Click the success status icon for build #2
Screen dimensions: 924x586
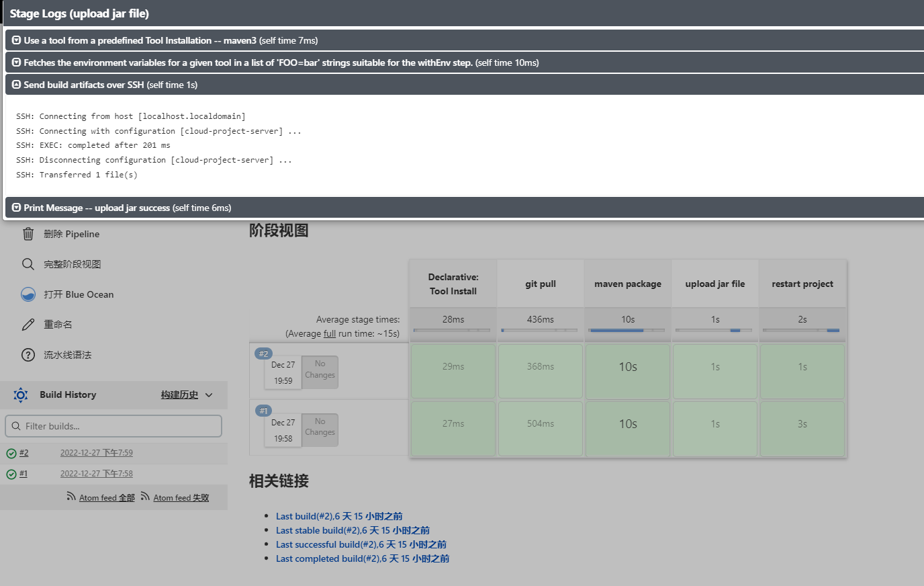coord(11,454)
